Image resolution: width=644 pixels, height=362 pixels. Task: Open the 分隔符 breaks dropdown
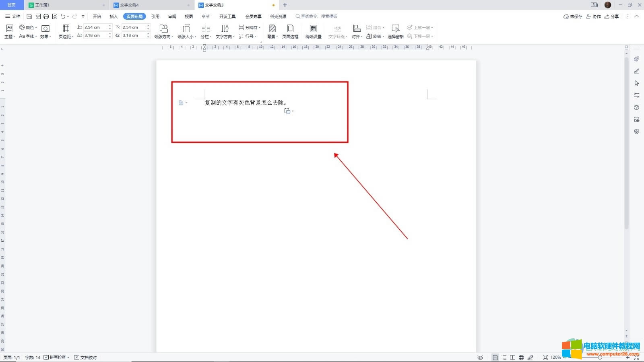click(x=250, y=27)
